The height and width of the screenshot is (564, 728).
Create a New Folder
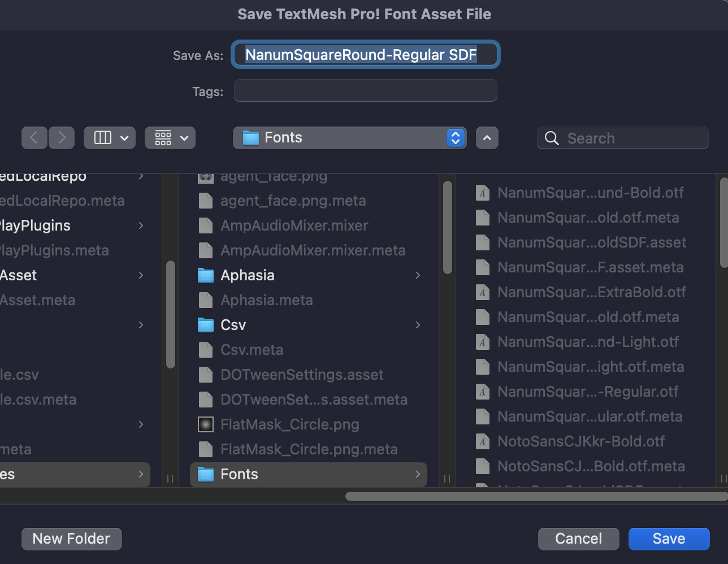point(71,539)
